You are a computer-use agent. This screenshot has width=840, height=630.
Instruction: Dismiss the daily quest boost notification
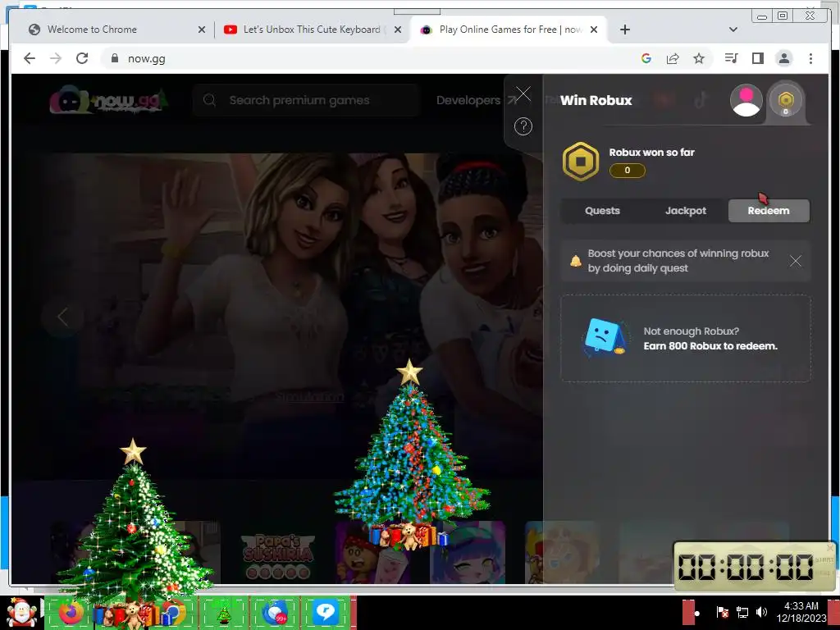pos(795,261)
